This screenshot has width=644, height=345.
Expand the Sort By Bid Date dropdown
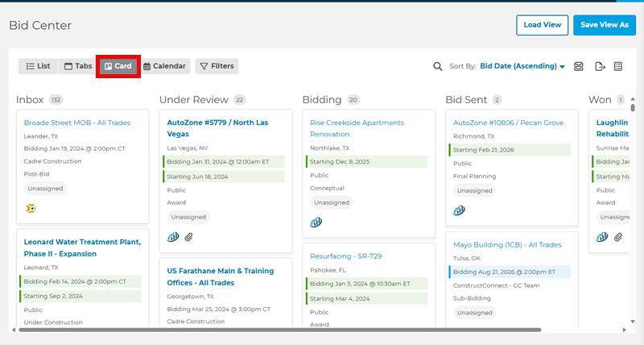(523, 66)
